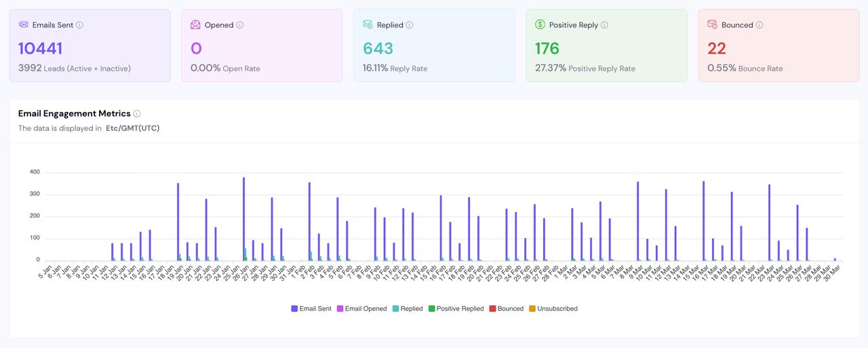Hide the Email Opened series in legend

(x=361, y=309)
